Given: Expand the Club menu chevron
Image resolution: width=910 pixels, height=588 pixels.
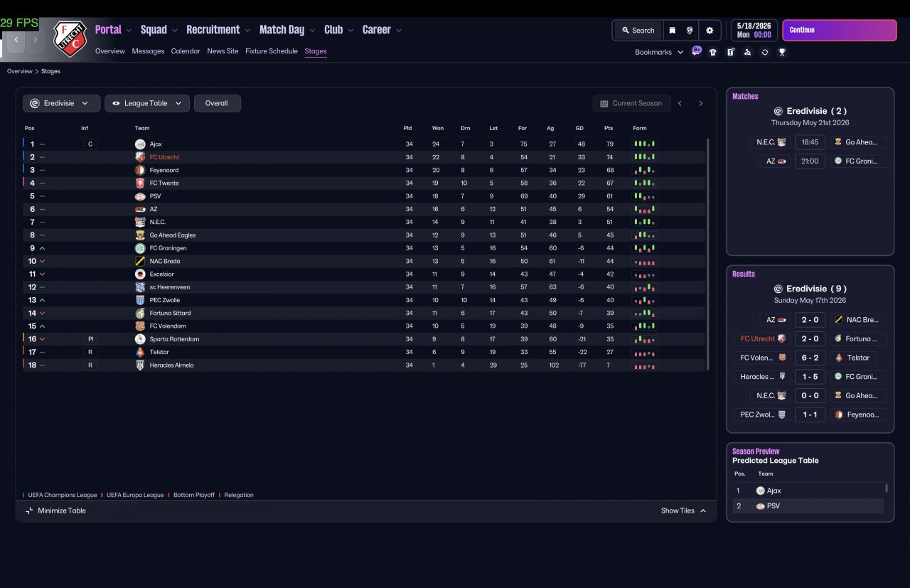Looking at the screenshot, I should pos(350,31).
